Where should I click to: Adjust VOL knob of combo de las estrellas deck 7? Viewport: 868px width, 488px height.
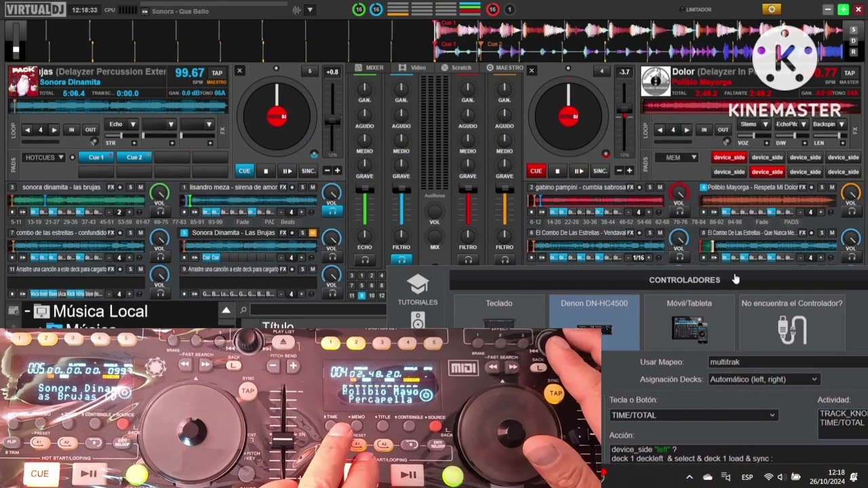coord(159,238)
